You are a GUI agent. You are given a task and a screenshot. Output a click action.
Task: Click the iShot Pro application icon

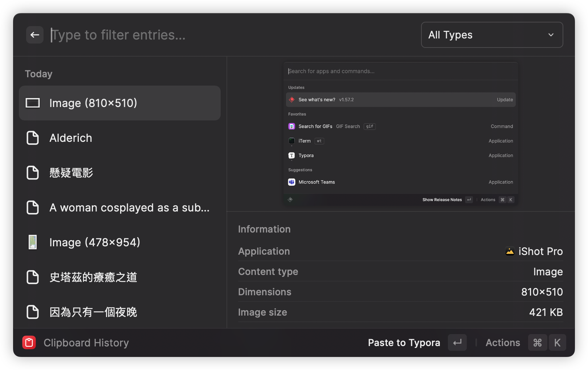click(510, 251)
